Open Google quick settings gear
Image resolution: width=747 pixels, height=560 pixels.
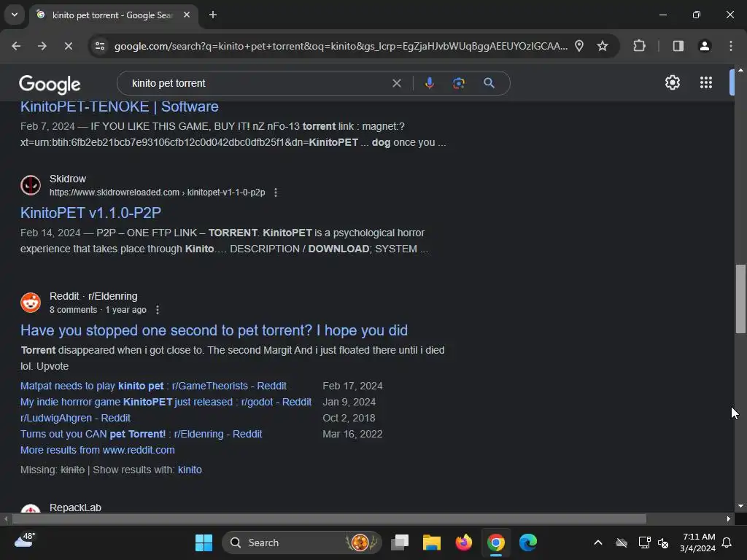(672, 83)
